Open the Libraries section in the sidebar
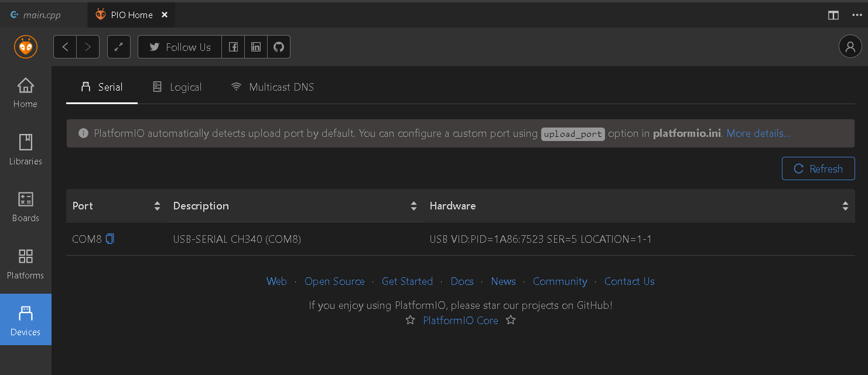Image resolution: width=868 pixels, height=375 pixels. point(25,149)
